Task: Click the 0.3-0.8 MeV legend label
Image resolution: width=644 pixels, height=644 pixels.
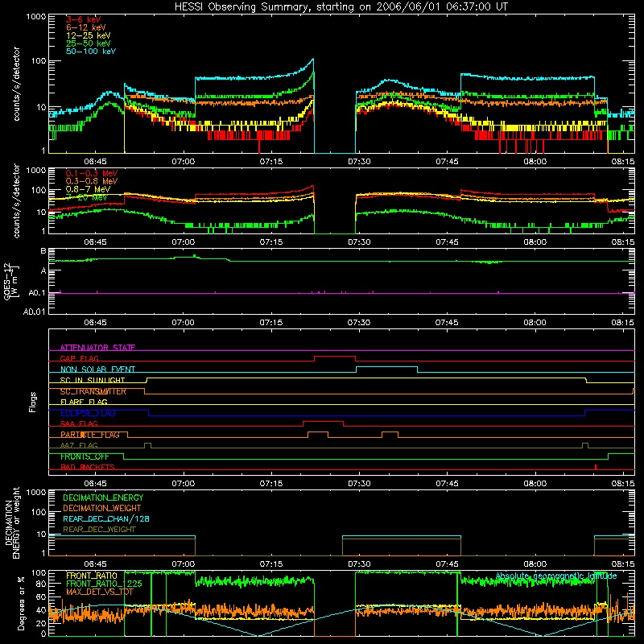Action: 92,181
